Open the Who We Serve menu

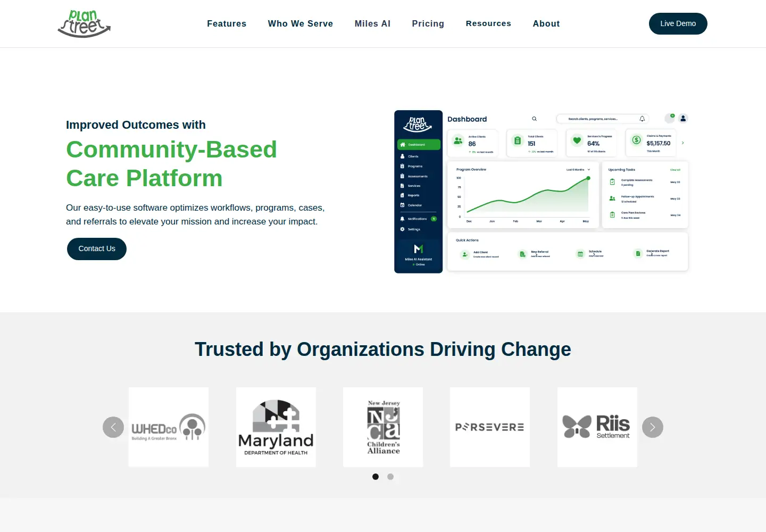pos(301,24)
